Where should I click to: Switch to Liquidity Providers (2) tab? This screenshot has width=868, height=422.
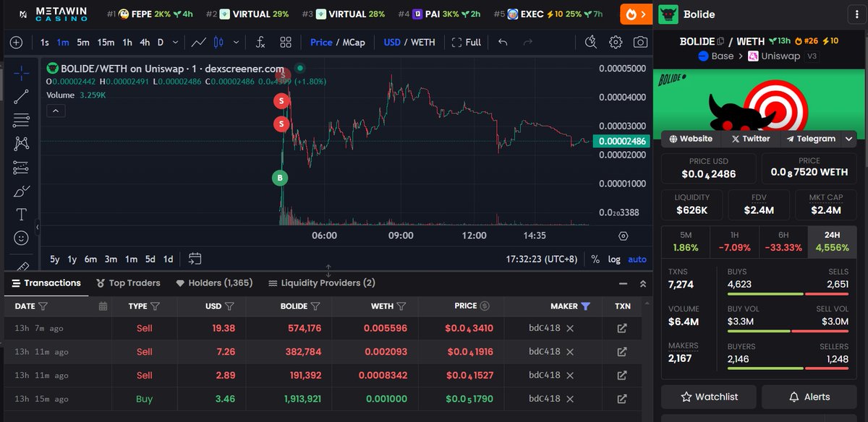(x=322, y=283)
